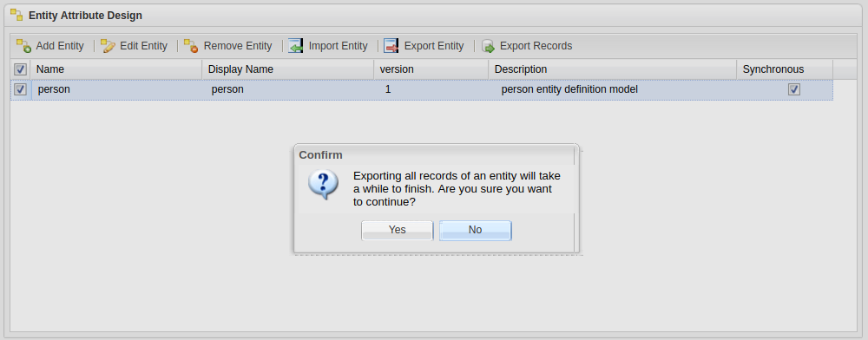The width and height of the screenshot is (868, 340).
Task: Click the Import Entity label
Action: [339, 46]
